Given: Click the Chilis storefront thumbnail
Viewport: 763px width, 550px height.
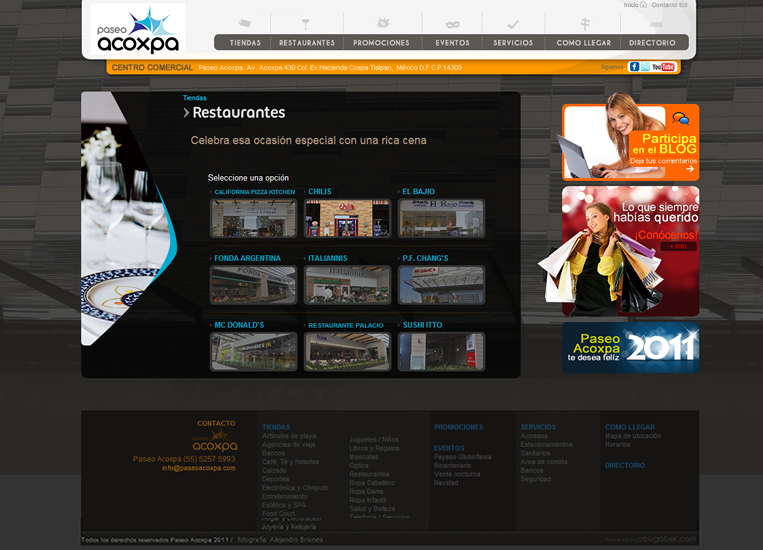Looking at the screenshot, I should tap(347, 219).
